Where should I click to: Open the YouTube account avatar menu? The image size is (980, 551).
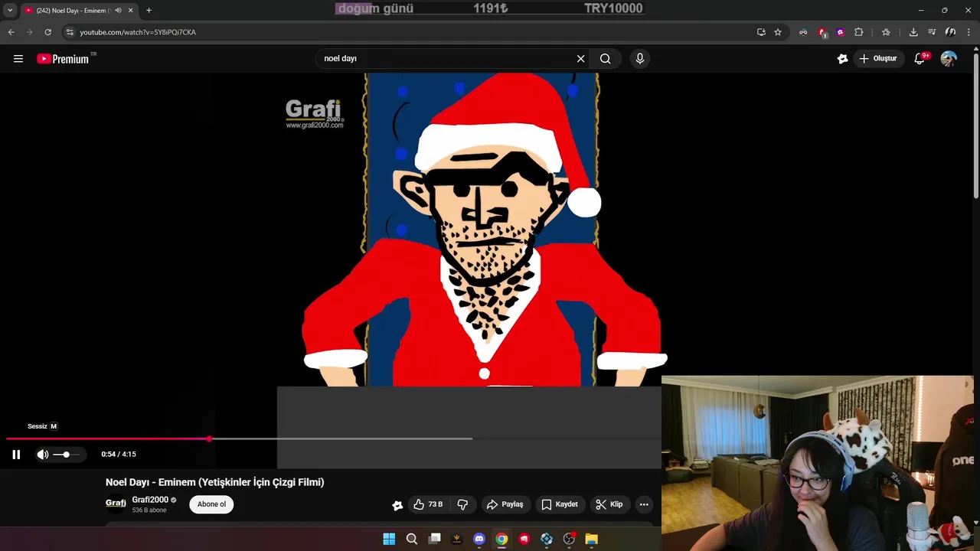pyautogui.click(x=949, y=59)
